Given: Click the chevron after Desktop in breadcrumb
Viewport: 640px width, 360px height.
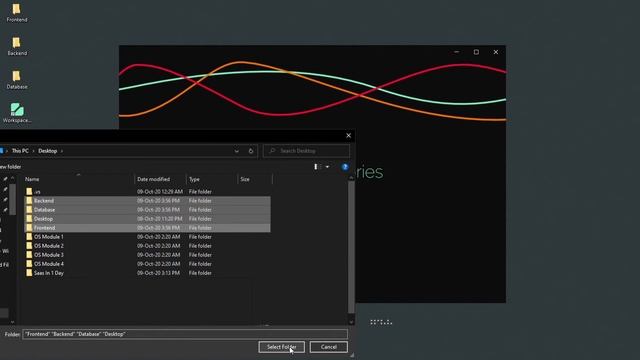Looking at the screenshot, I should coord(62,151).
